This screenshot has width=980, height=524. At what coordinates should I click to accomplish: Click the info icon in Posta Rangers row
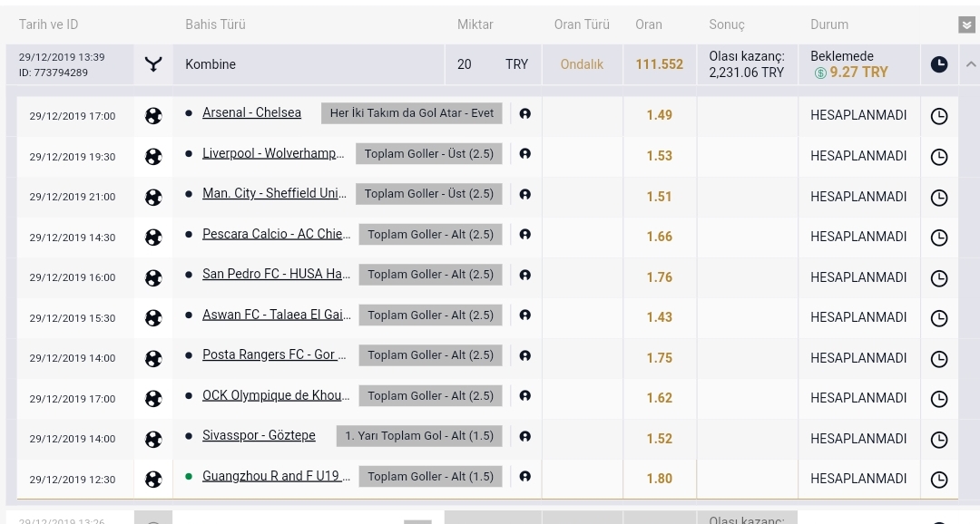525,354
